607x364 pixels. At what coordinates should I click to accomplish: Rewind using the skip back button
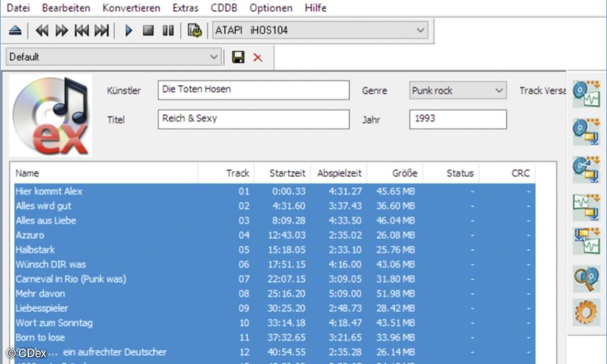(42, 31)
